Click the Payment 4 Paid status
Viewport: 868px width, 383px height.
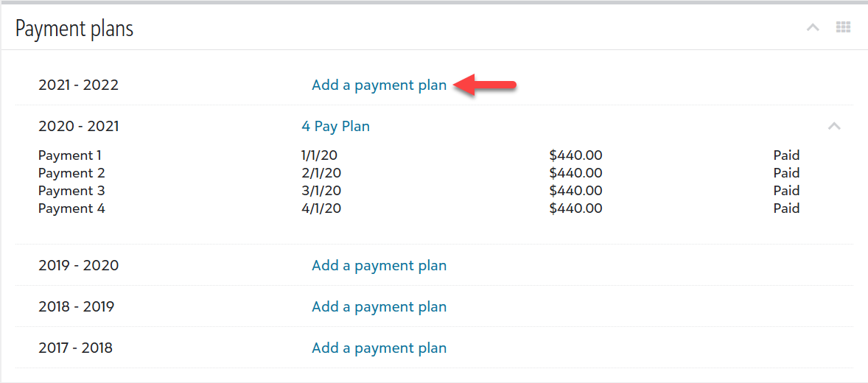[x=787, y=208]
